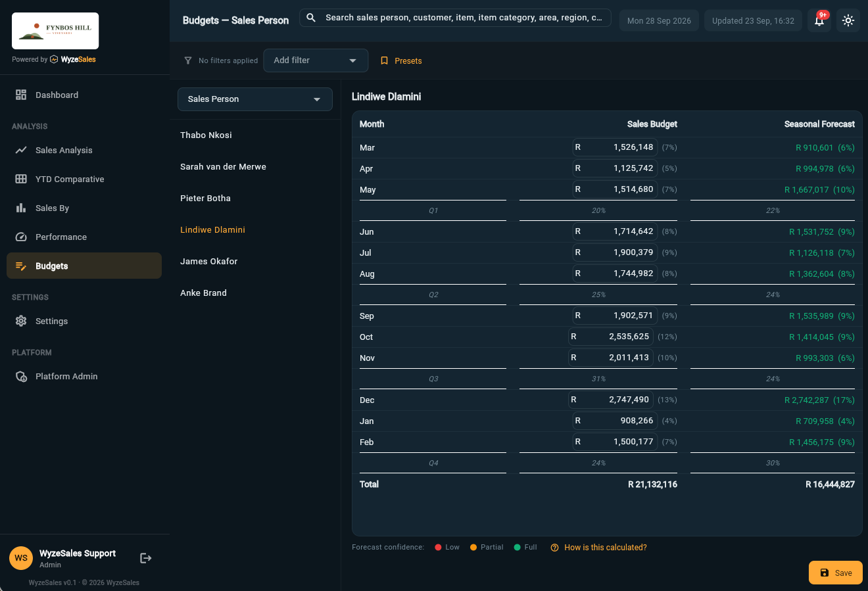Click the Presets bookmark icon

tap(385, 60)
